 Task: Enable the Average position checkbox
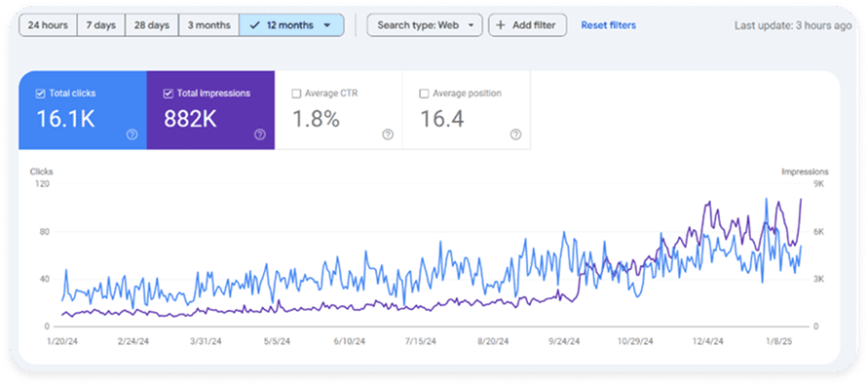coord(424,94)
